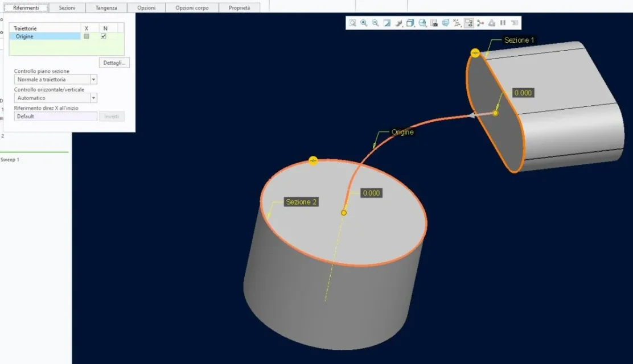Click the Sezione 1 yellow drag handle
This screenshot has height=364, width=633.
pos(475,53)
